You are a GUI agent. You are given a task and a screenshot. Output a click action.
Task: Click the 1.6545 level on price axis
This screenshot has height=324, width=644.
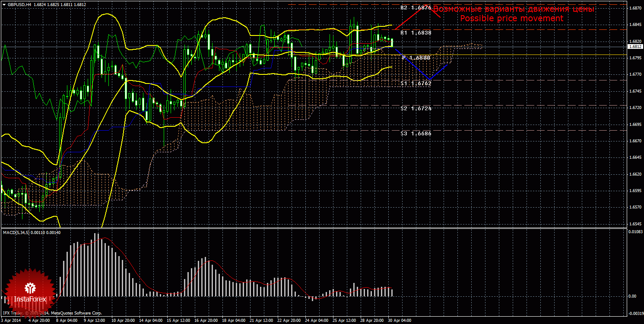(x=634, y=224)
